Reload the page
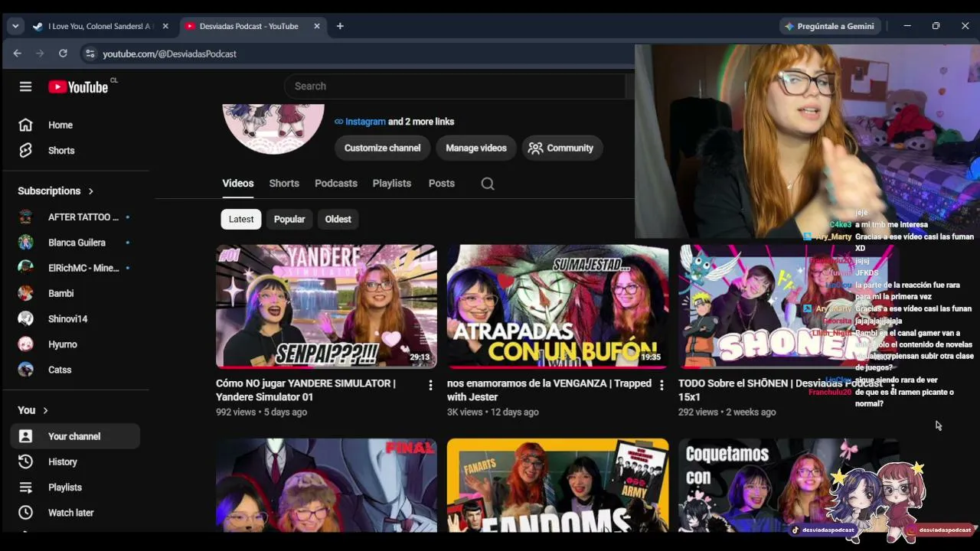This screenshot has height=551, width=980. coord(63,54)
